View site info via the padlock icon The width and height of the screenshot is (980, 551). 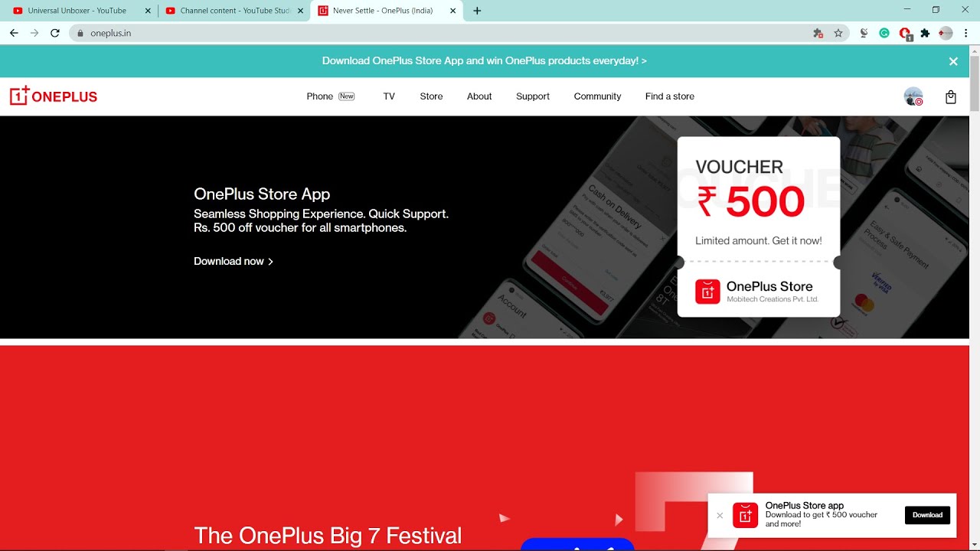[80, 33]
